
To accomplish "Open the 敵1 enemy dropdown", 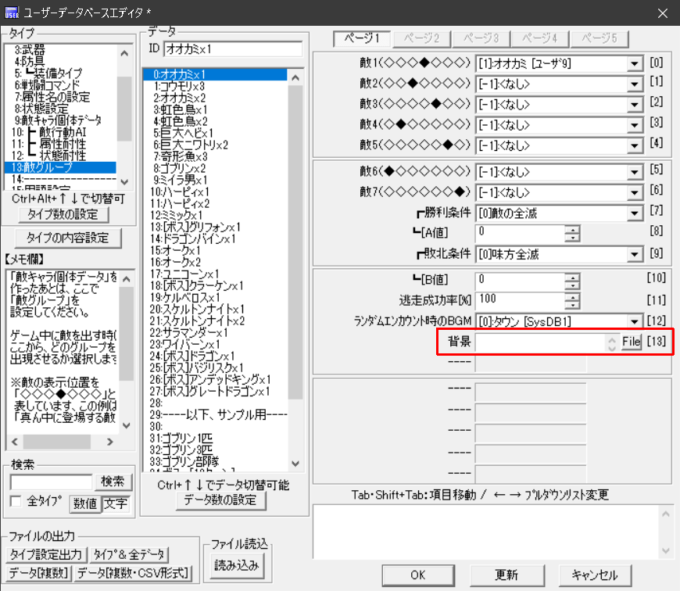I will (634, 64).
